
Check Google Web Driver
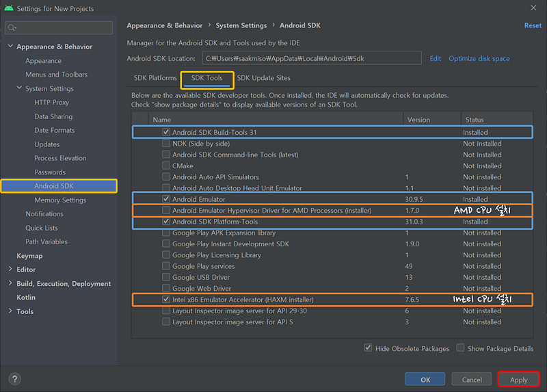166,289
